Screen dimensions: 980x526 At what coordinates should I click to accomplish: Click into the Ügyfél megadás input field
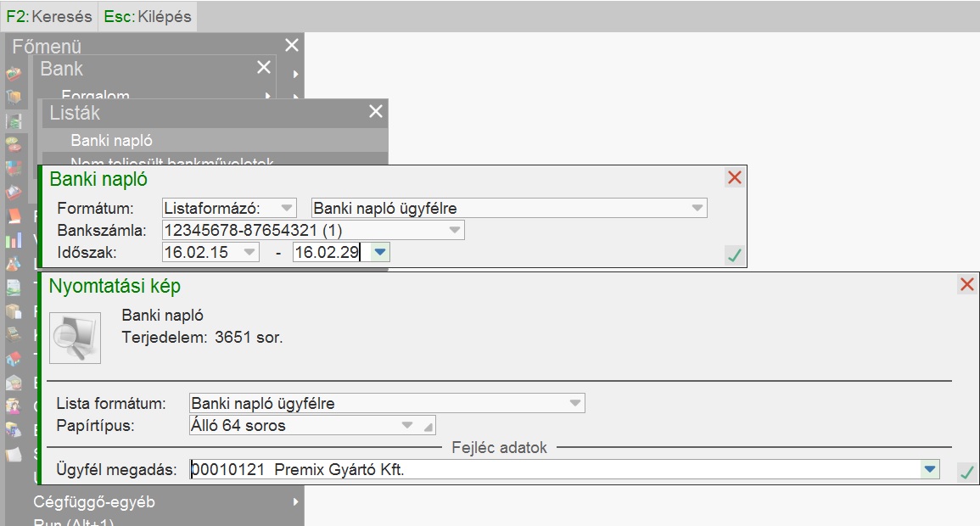(552, 469)
